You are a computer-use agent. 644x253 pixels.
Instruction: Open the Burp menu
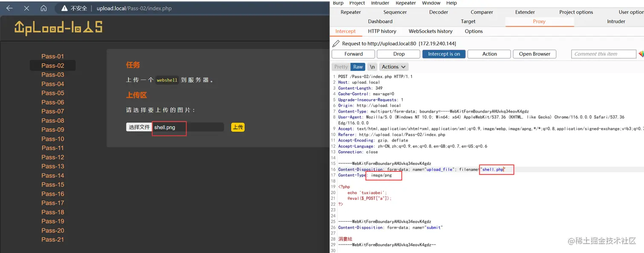(x=338, y=3)
